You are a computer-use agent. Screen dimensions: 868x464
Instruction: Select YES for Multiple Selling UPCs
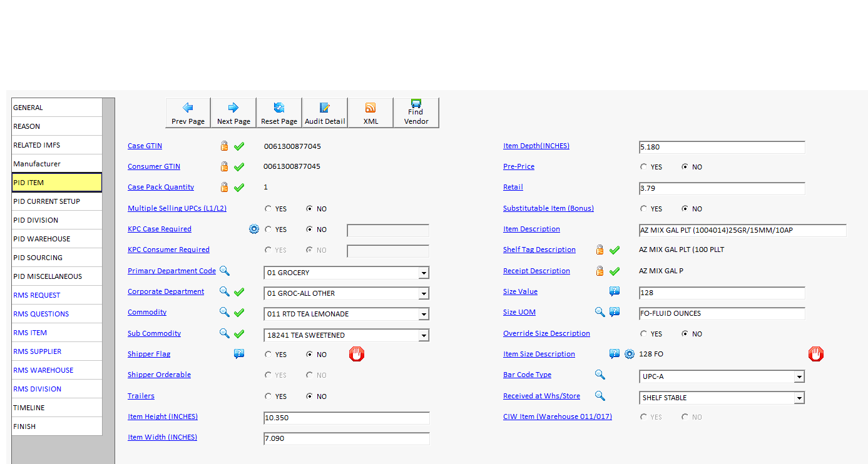tap(268, 209)
